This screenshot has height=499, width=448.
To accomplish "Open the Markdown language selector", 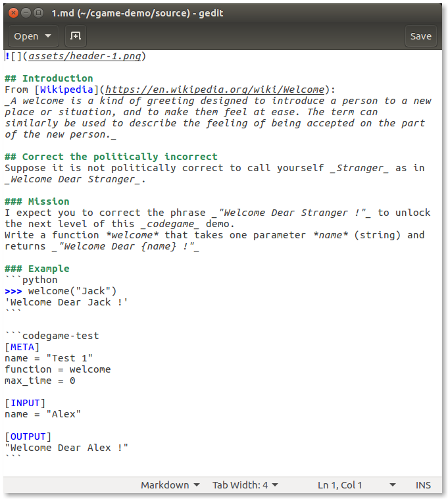I will [x=170, y=485].
